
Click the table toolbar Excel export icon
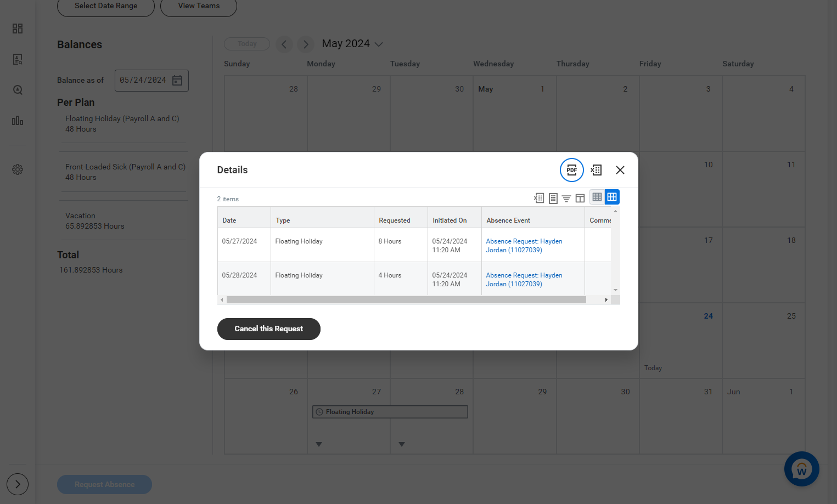coord(539,198)
